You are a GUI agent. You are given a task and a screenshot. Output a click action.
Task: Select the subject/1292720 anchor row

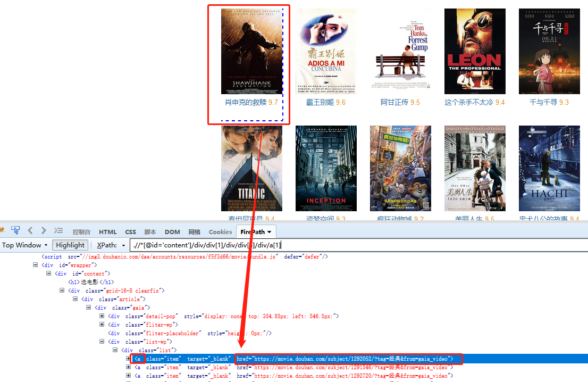pos(294,376)
